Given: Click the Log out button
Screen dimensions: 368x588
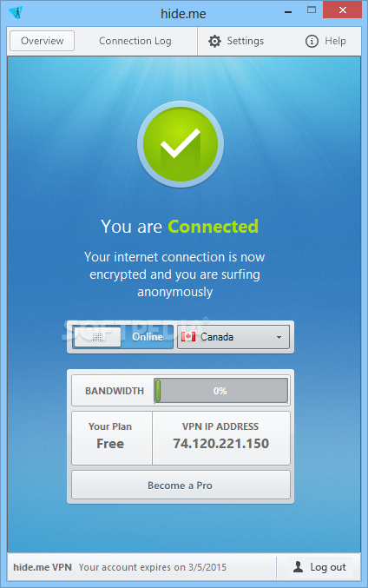Looking at the screenshot, I should (x=320, y=567).
